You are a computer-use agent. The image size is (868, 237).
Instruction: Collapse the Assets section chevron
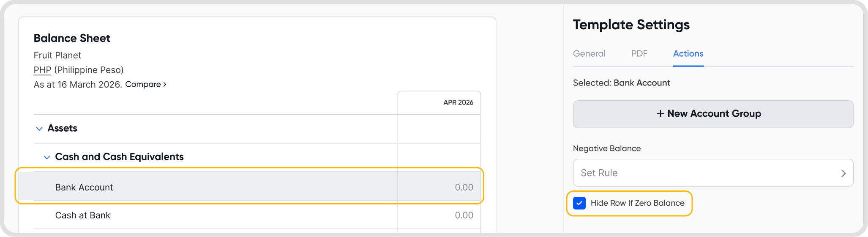point(39,129)
